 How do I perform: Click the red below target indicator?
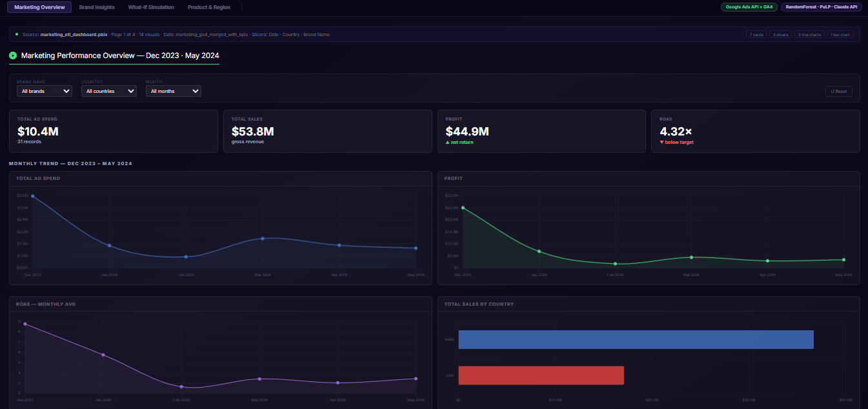(676, 142)
